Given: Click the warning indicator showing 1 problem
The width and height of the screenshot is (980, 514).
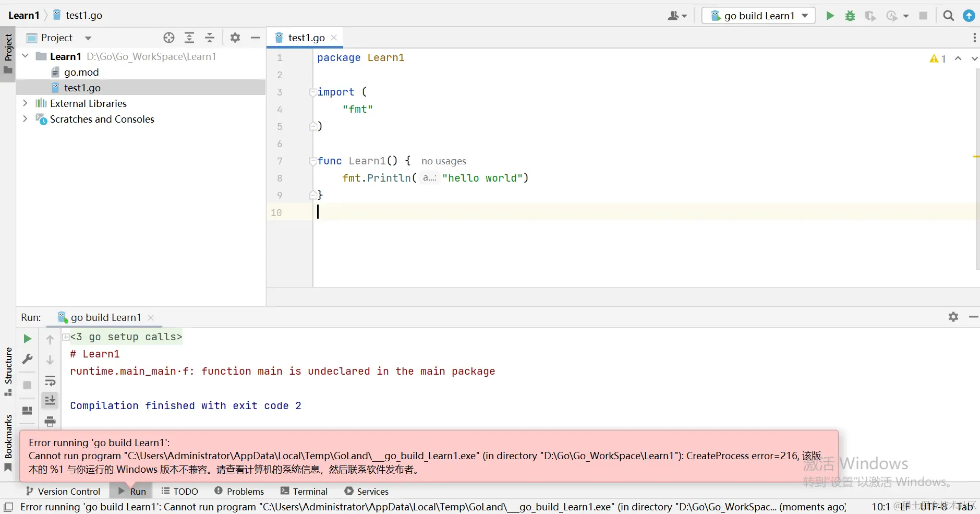Looking at the screenshot, I should [938, 58].
